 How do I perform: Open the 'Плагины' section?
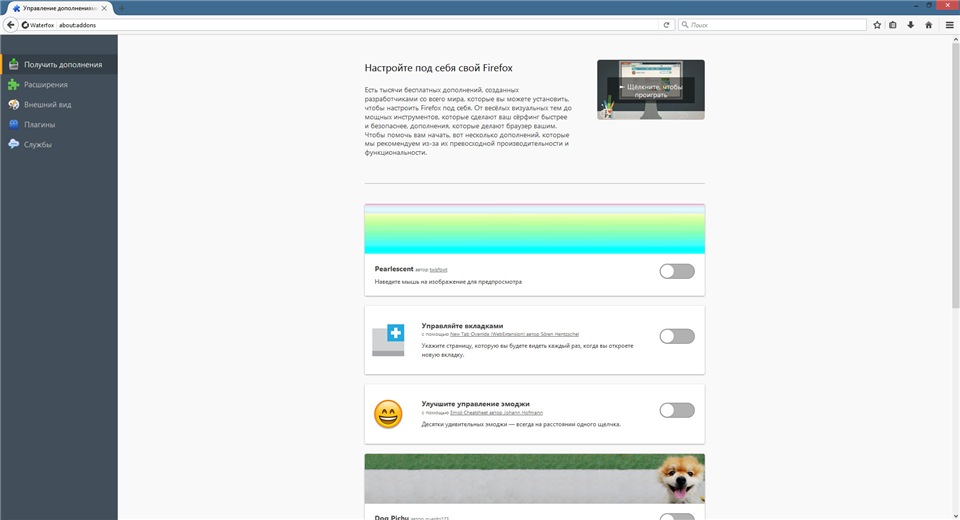click(x=59, y=124)
